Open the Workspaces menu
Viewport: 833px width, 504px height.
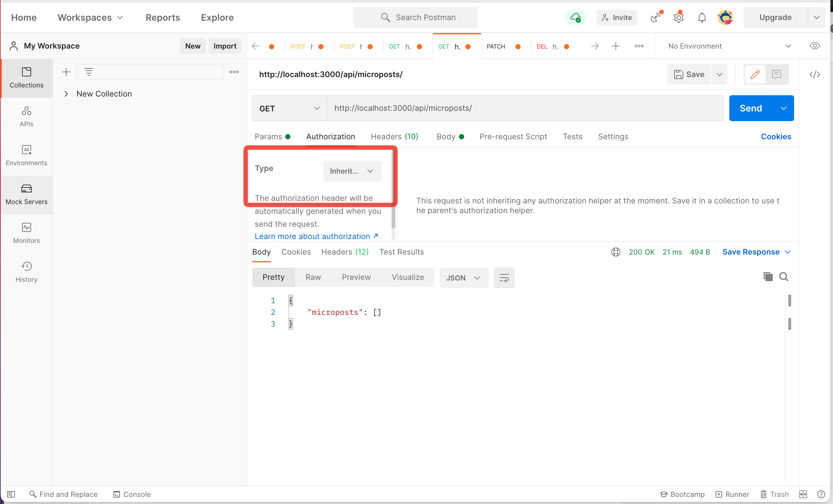point(90,17)
